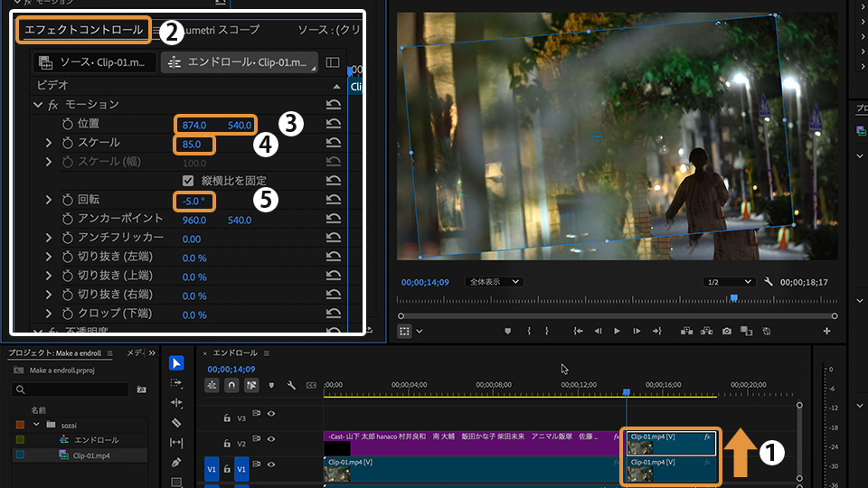Click the ソース・Clip-01 source clip button
The image size is (868, 488).
95,62
